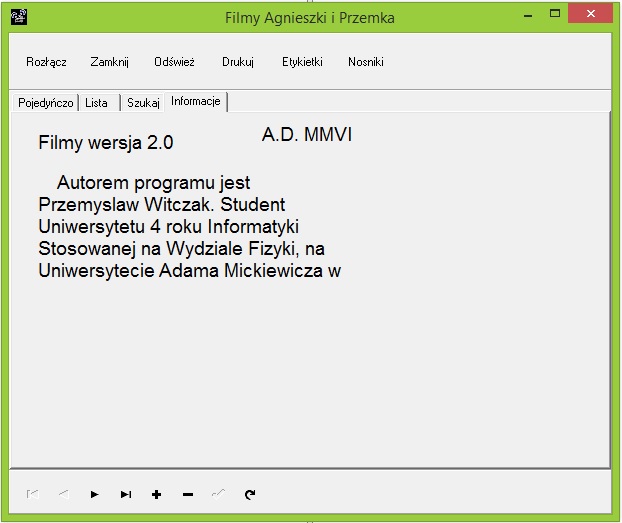This screenshot has width=622, height=523.
Task: Open the Lista tab
Action: pos(97,103)
